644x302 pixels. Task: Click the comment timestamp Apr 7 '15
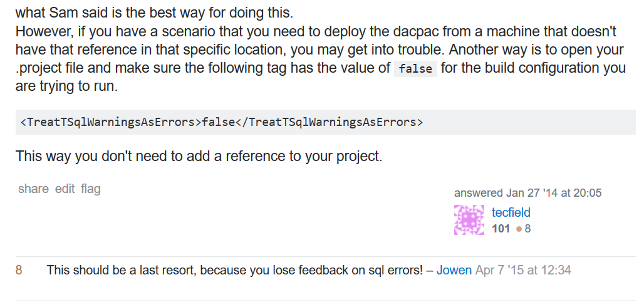pos(523,271)
